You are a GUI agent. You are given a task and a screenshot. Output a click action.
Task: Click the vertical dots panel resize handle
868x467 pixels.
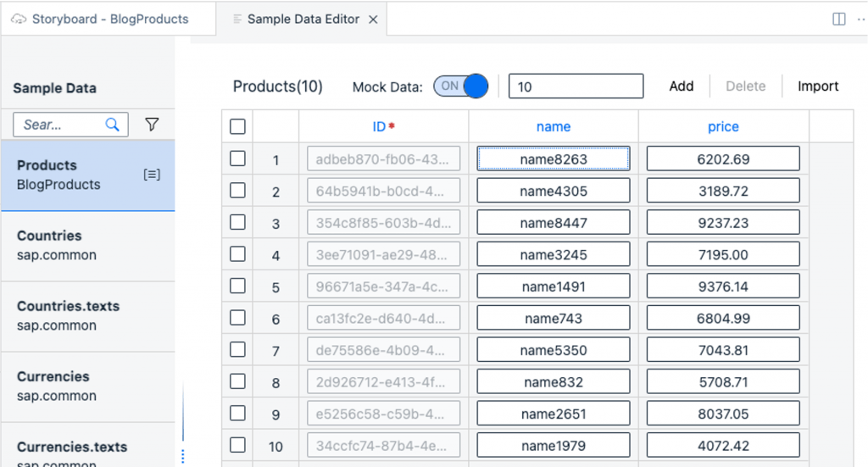coord(183,457)
